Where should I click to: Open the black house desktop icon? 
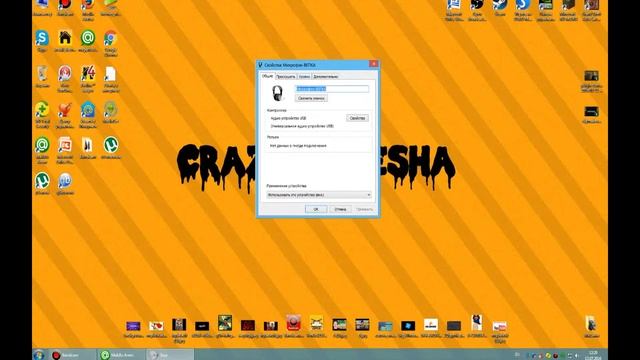point(65,38)
